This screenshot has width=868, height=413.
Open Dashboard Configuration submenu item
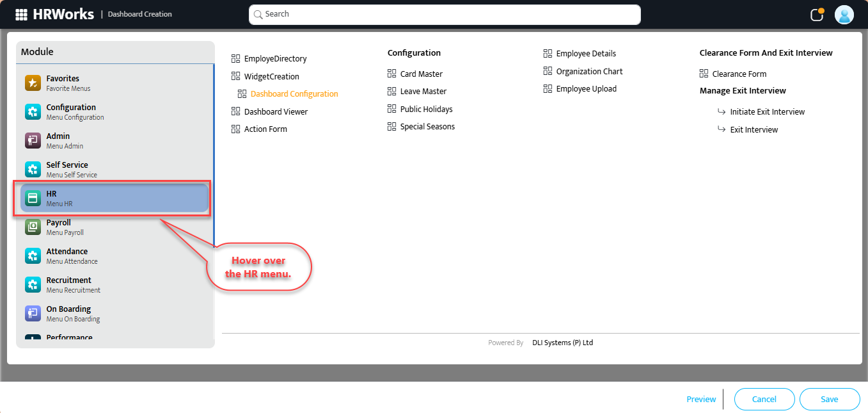point(294,94)
